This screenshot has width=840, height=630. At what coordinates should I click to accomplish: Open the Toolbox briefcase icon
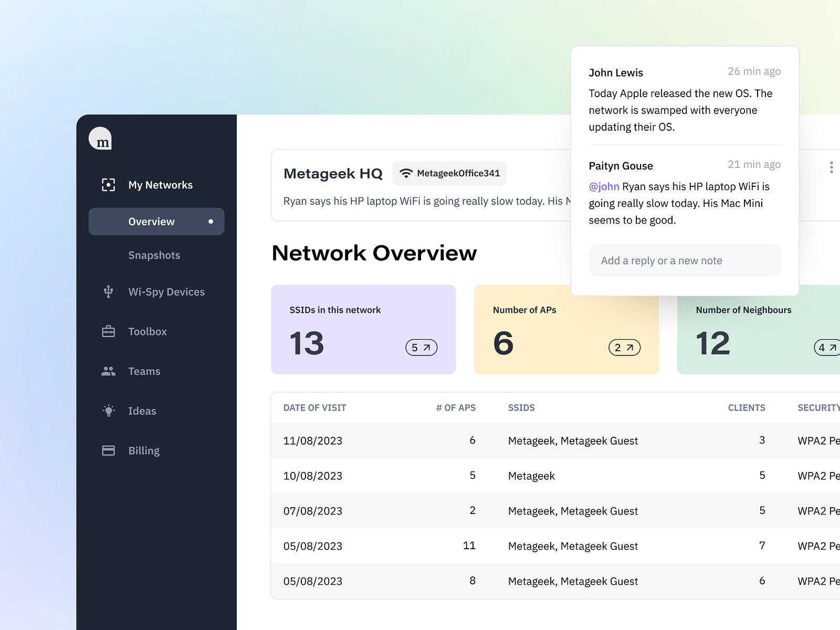pyautogui.click(x=108, y=331)
